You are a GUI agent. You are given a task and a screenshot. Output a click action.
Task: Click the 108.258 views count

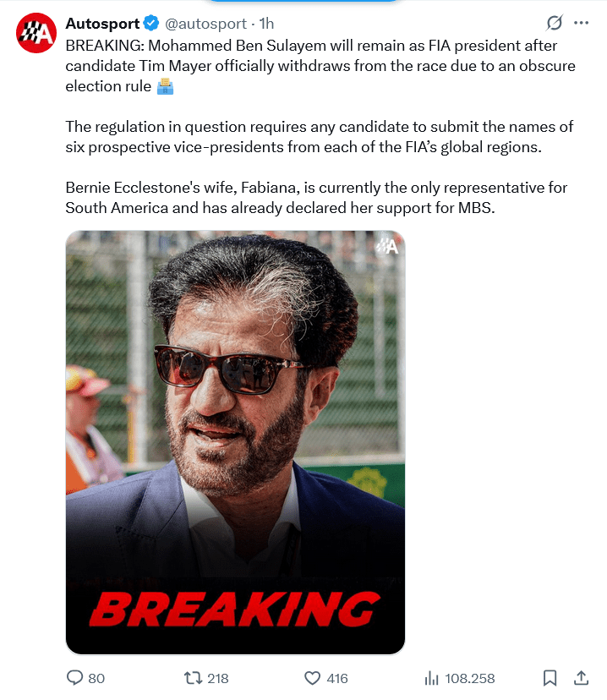(x=470, y=679)
